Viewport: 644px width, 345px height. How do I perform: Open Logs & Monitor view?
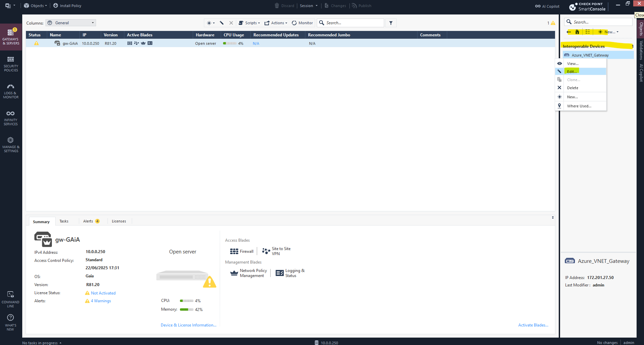point(11,91)
